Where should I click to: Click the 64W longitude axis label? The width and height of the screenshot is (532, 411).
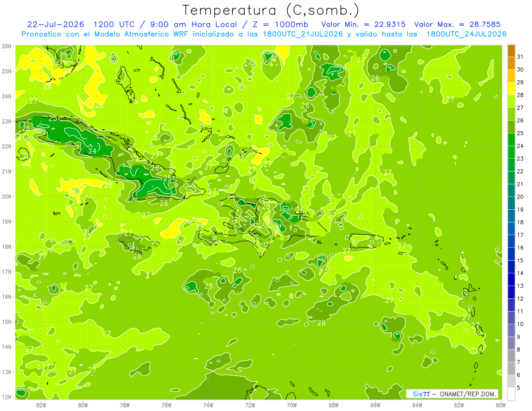pyautogui.click(x=417, y=405)
